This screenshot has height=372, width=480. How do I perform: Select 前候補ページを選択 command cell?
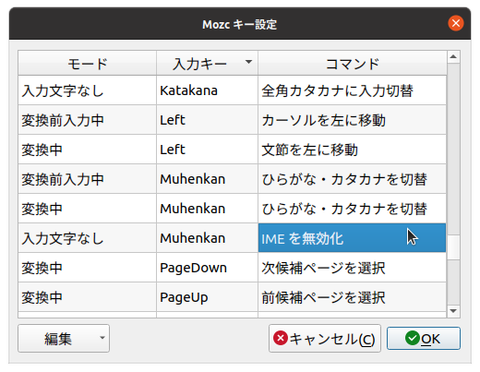[352, 297]
